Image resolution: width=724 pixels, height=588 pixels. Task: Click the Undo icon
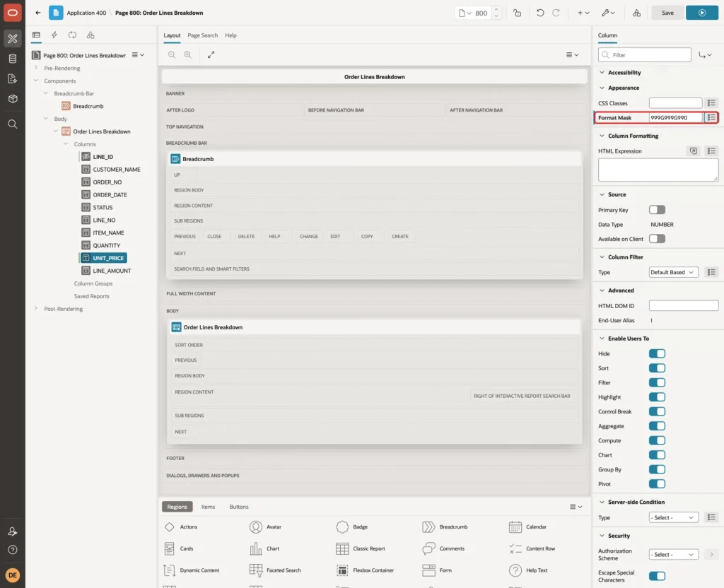(x=539, y=13)
